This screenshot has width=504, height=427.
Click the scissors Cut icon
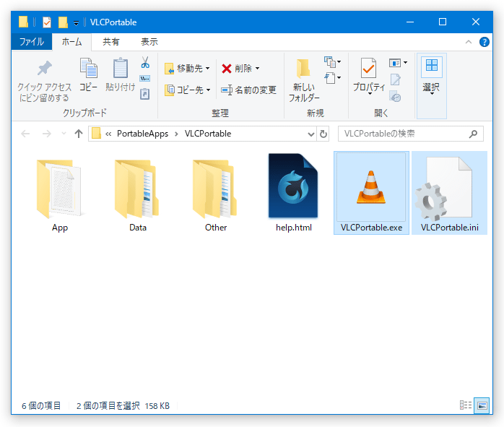coord(145,62)
